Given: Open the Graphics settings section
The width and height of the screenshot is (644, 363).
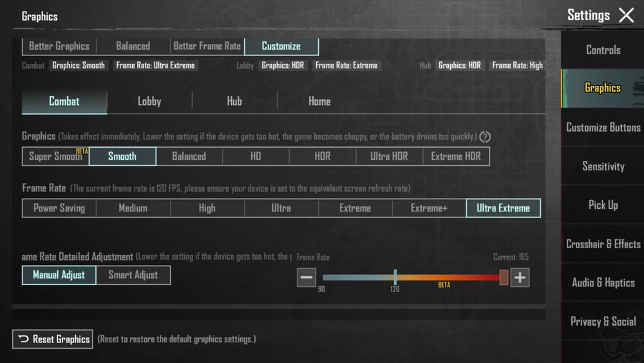Looking at the screenshot, I should coord(603,88).
